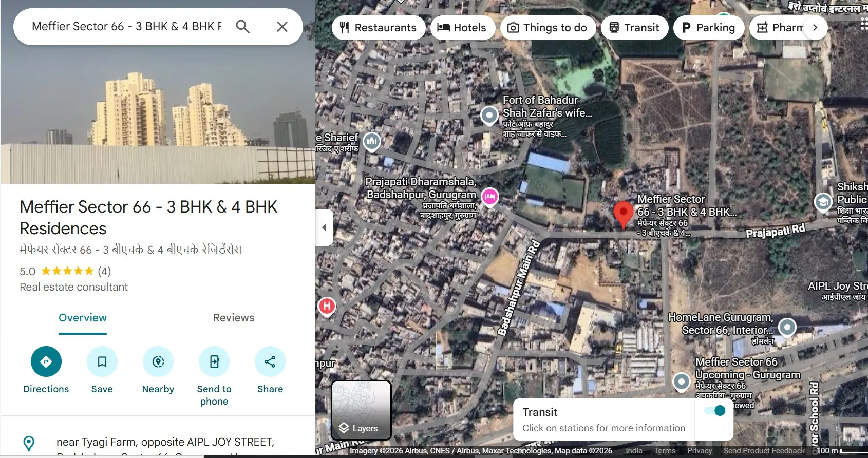Screen dimensions: 868x458
Task: Click the 5.0 star rating stars
Action: [x=67, y=271]
